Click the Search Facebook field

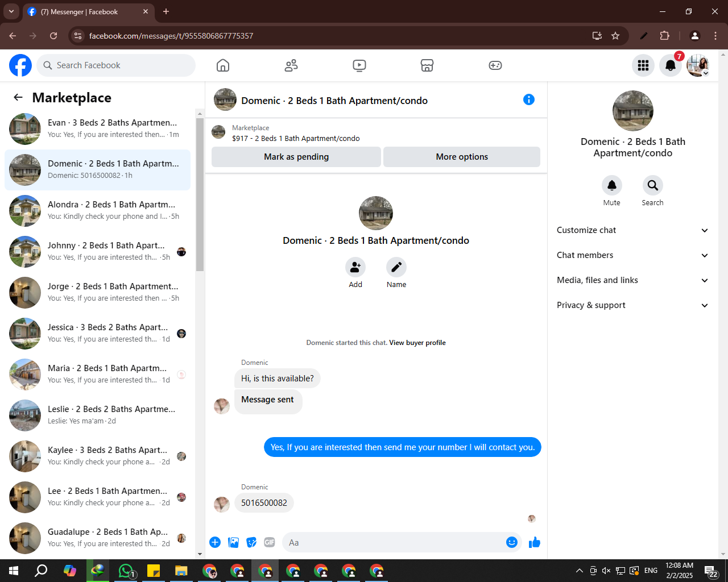pos(116,65)
